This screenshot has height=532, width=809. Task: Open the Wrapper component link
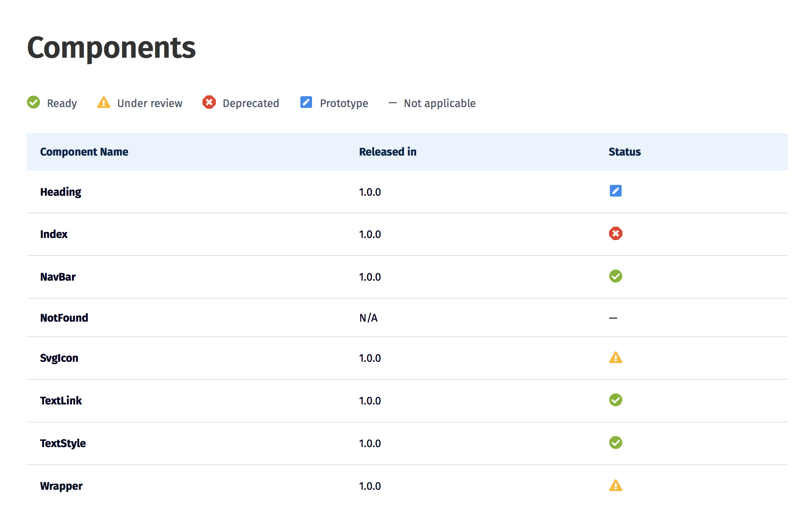click(61, 486)
